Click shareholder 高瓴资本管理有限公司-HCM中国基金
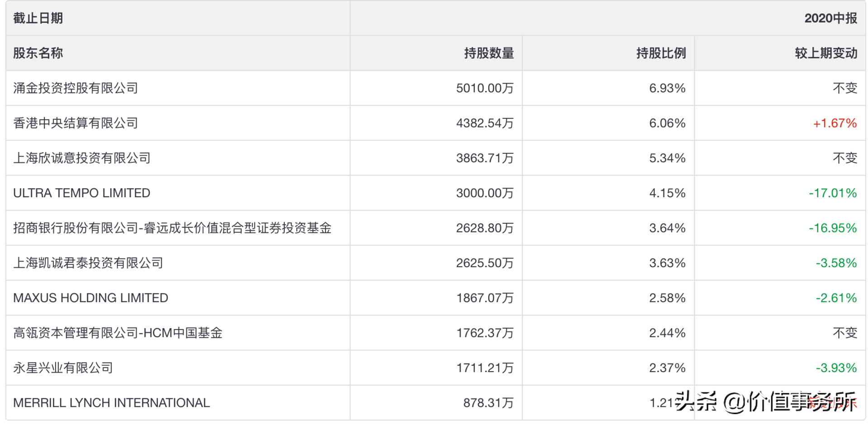868x425 pixels. pos(118,333)
